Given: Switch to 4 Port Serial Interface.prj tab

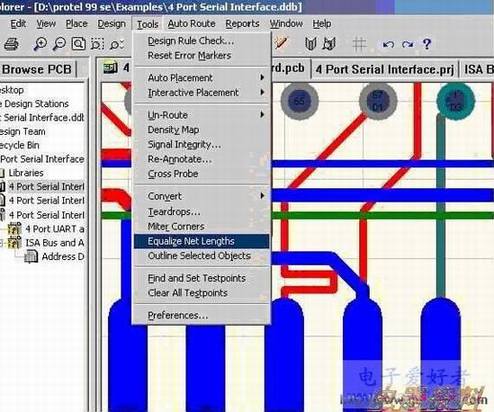Looking at the screenshot, I should pos(385,69).
